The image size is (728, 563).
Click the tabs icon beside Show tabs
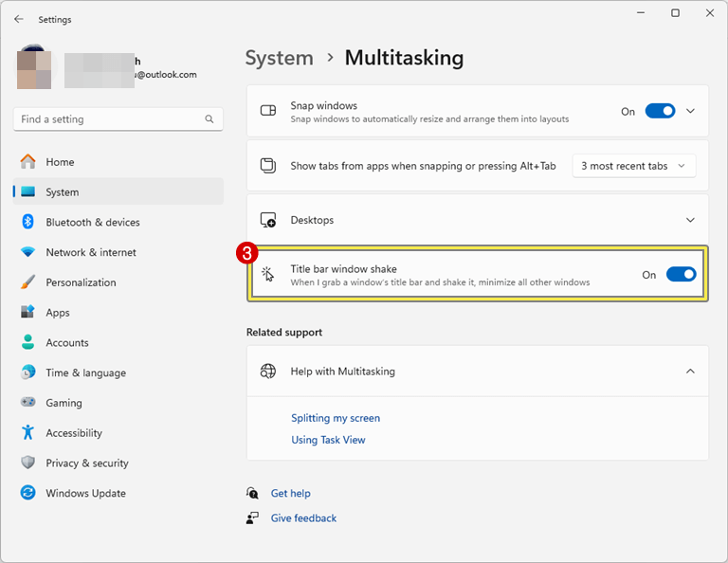[x=268, y=166]
